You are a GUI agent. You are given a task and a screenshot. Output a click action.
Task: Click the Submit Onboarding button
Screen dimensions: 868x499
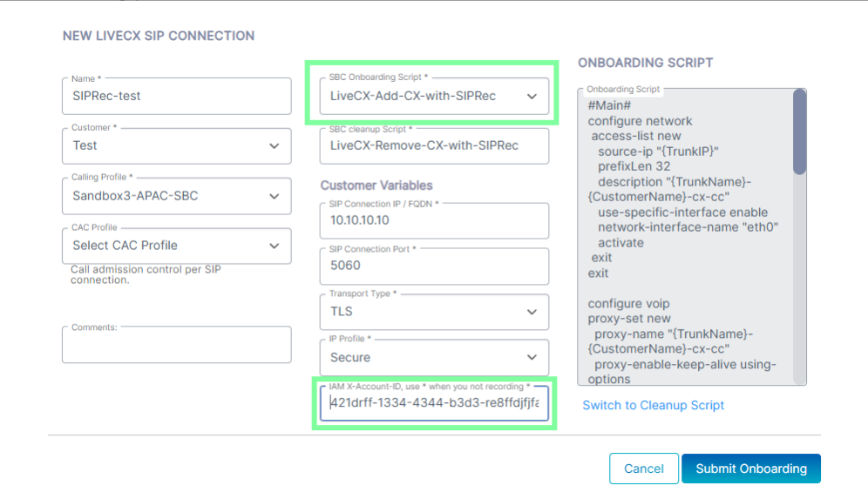pos(751,469)
